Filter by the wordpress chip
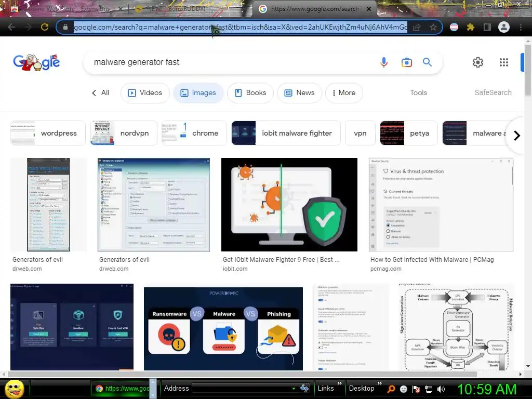The image size is (532, 399). click(48, 133)
